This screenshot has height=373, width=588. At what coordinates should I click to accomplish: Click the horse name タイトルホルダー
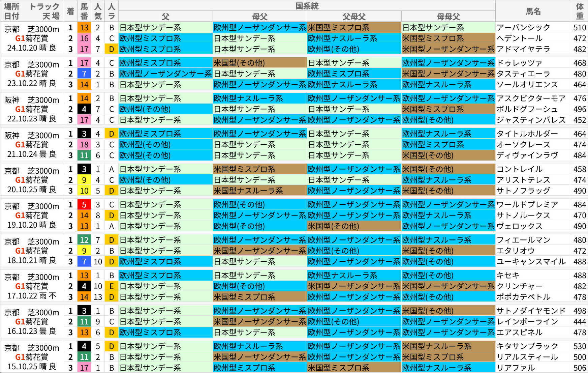[522, 134]
